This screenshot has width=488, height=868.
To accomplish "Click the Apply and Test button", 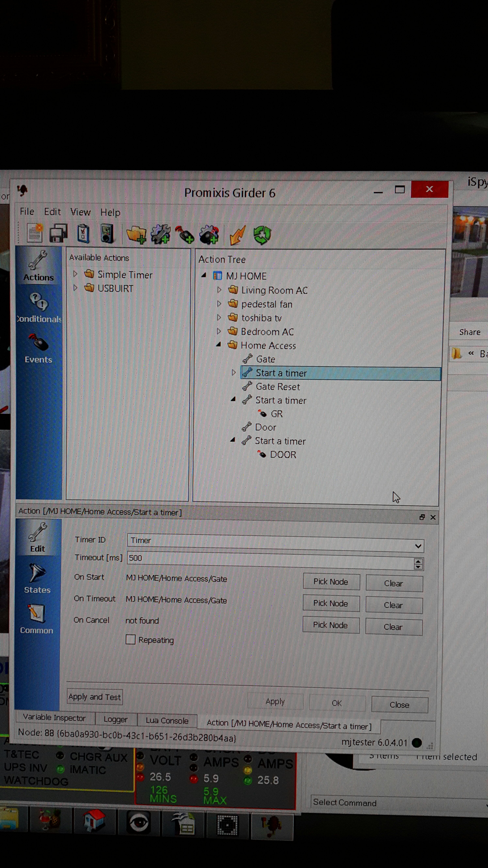I will 95,697.
